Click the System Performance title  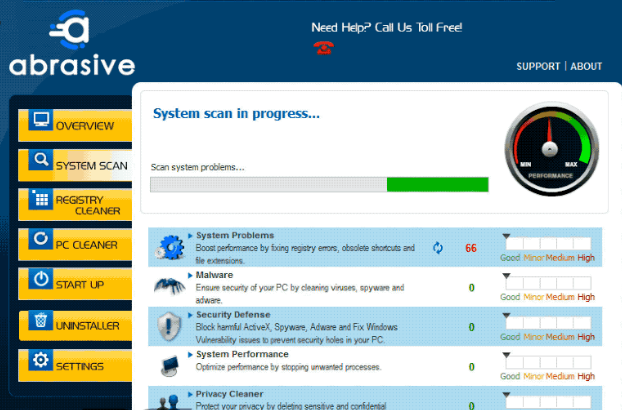coord(242,354)
